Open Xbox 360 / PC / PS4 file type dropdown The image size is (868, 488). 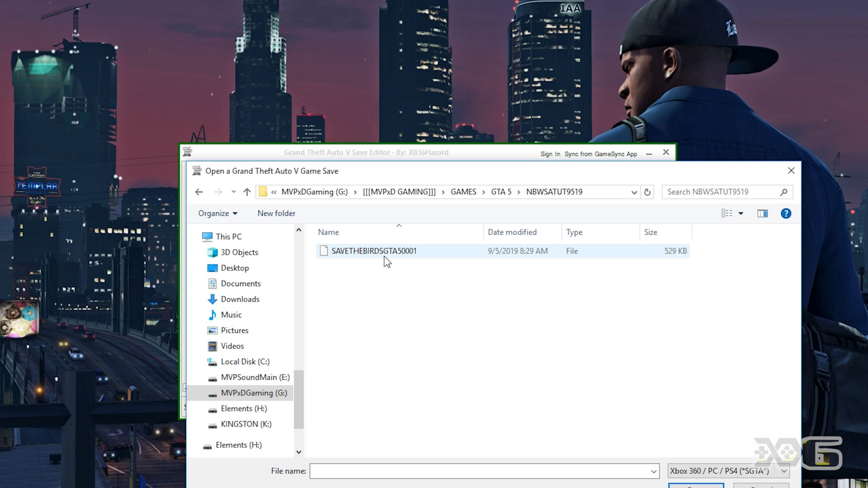coord(728,471)
